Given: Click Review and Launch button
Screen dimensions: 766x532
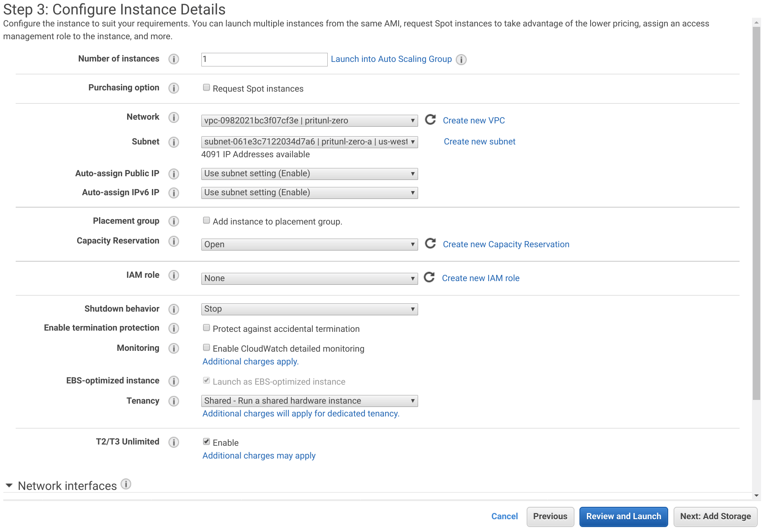Looking at the screenshot, I should click(x=624, y=517).
